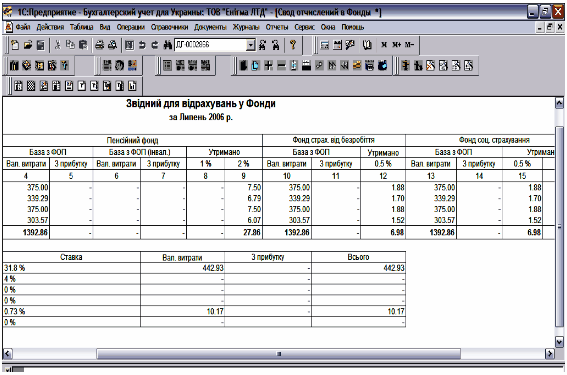567x375 pixels.
Task: Select the Всього column header
Action: click(358, 257)
